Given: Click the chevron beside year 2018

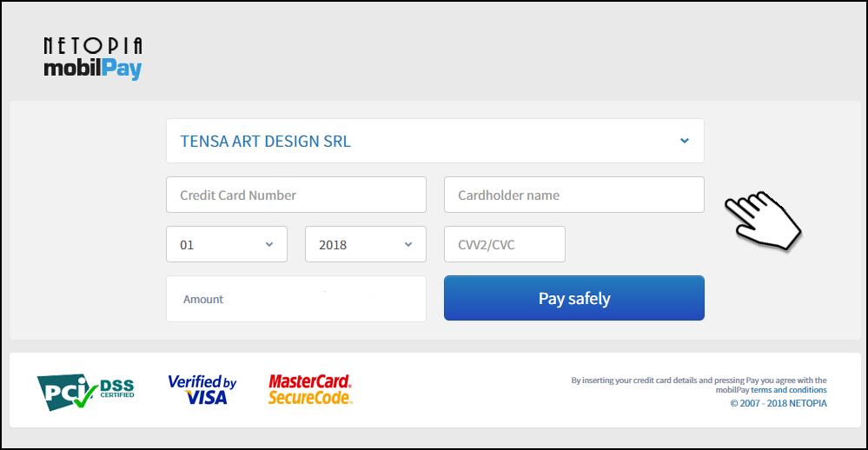Looking at the screenshot, I should point(408,244).
